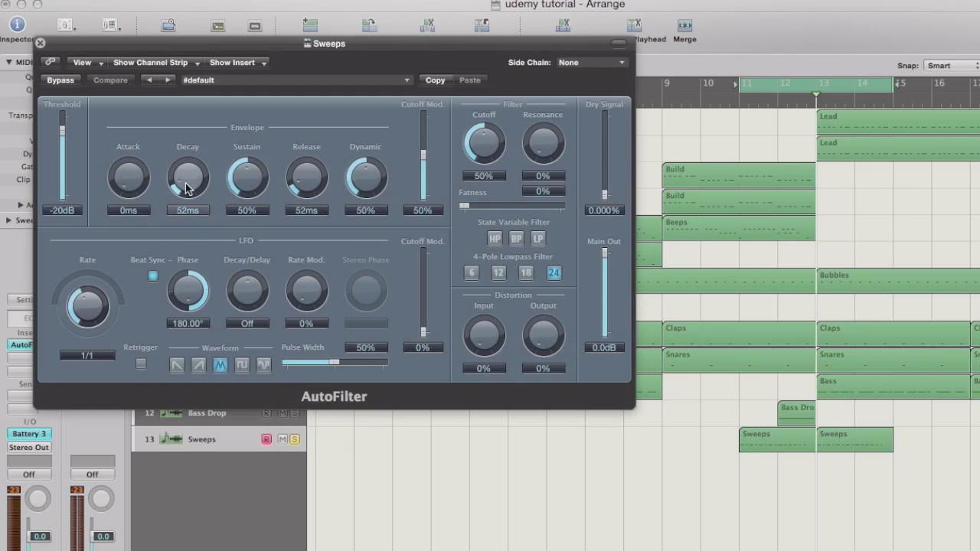The height and width of the screenshot is (551, 980).
Task: Open the Side Chain dropdown
Action: [591, 62]
